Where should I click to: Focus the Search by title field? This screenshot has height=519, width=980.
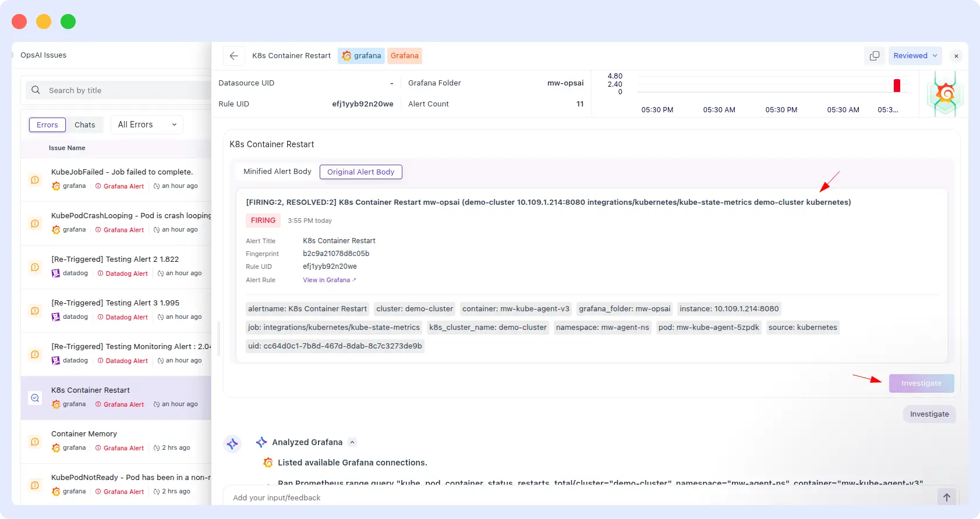pyautogui.click(x=119, y=90)
